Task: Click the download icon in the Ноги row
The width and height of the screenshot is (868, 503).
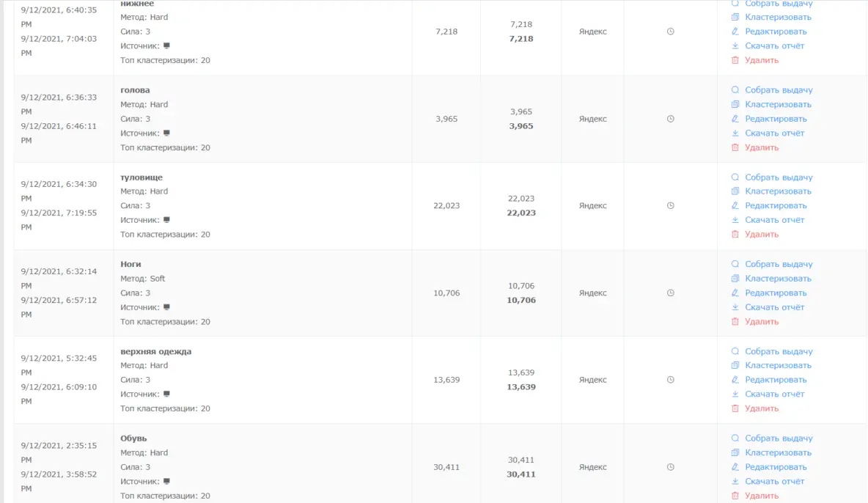Action: 735,307
